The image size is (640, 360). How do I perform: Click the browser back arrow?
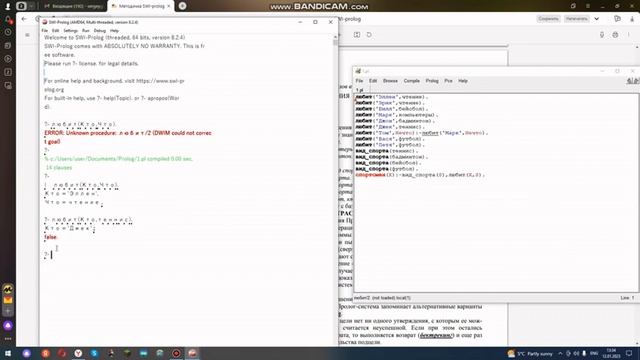coord(24,19)
